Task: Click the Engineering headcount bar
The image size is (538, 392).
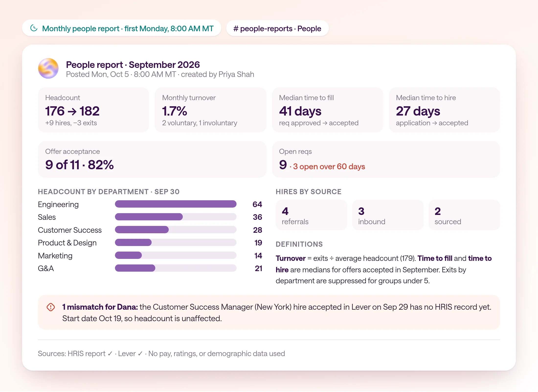Action: [x=176, y=204]
